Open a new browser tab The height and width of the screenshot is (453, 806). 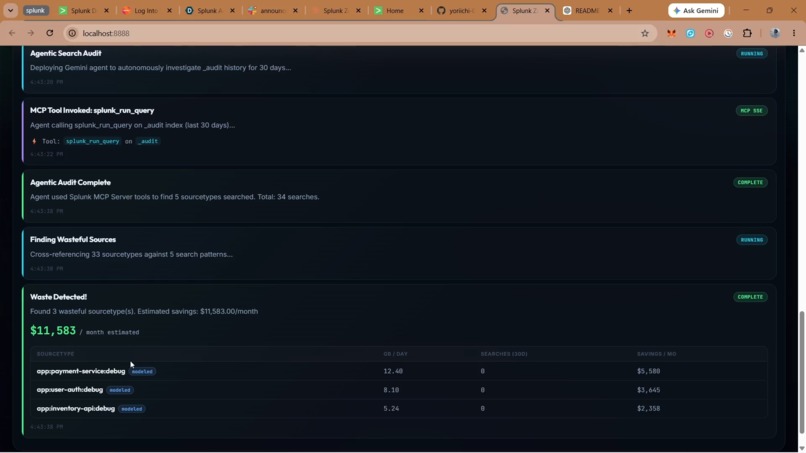[x=629, y=10]
